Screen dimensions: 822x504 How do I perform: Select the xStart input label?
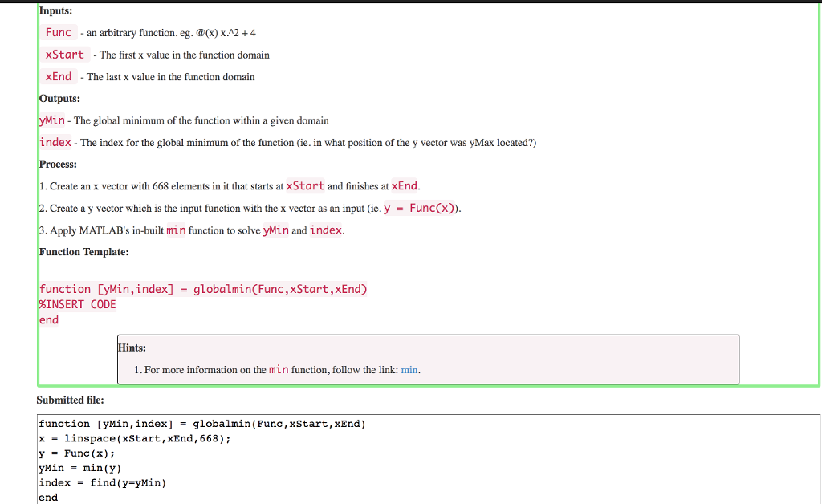pyautogui.click(x=65, y=55)
